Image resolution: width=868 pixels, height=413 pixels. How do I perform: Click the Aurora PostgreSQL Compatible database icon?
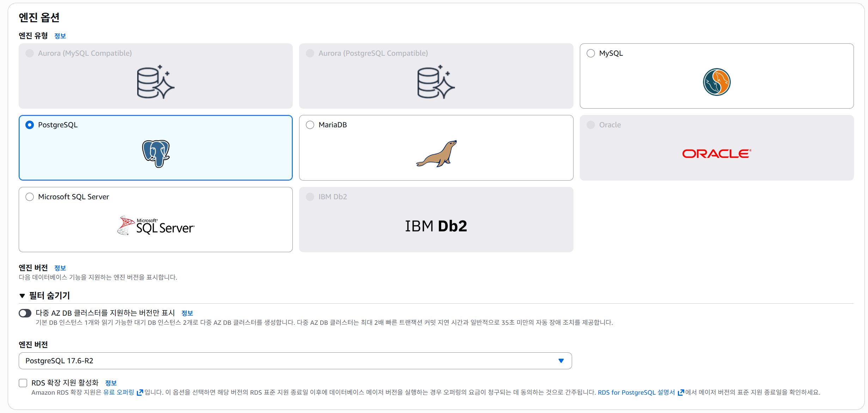(x=436, y=82)
